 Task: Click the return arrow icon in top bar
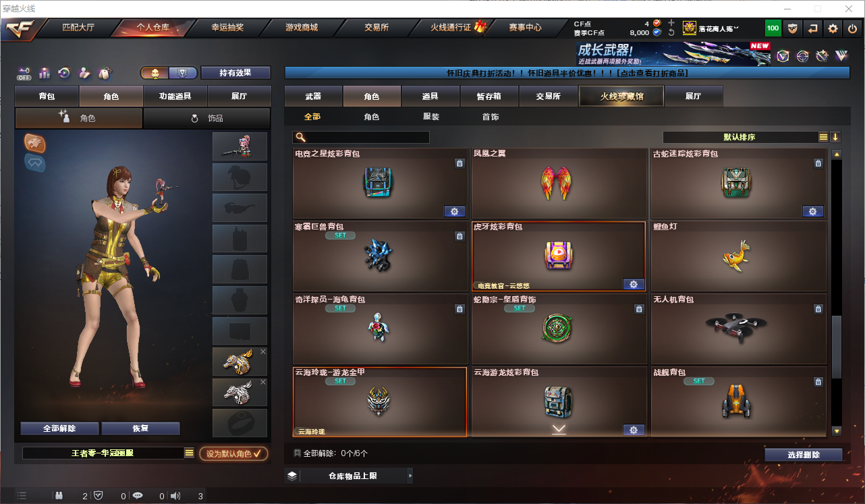[x=813, y=28]
